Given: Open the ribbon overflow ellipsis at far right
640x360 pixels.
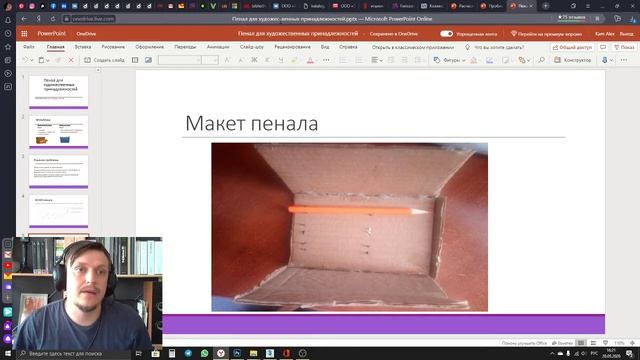Looking at the screenshot, I should [624, 60].
